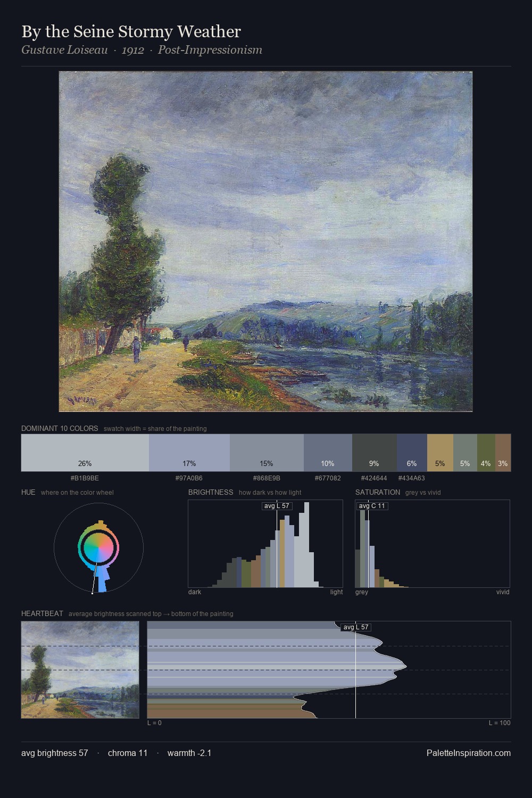The image size is (532, 798).
Task: Click the heartbeat 'avg L 57' label
Action: click(x=356, y=627)
